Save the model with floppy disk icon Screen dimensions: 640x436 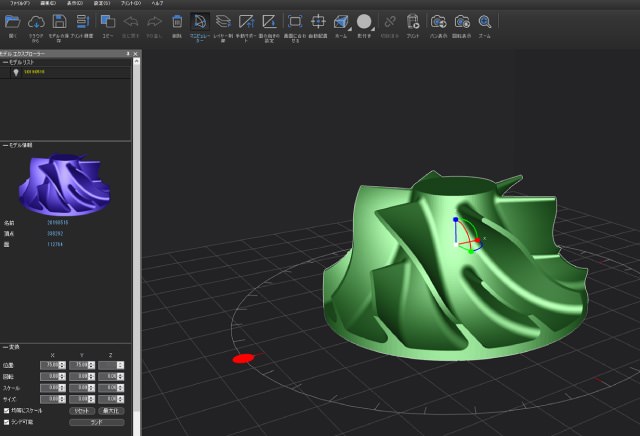point(60,21)
